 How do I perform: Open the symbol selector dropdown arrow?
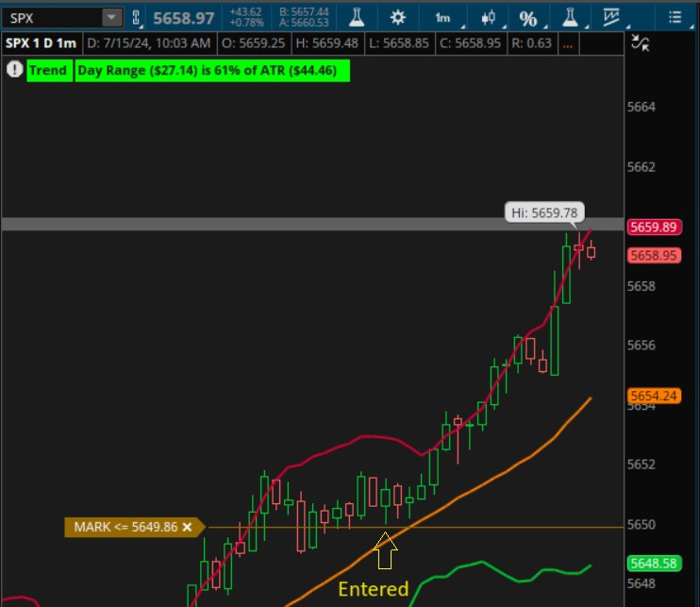tap(111, 18)
